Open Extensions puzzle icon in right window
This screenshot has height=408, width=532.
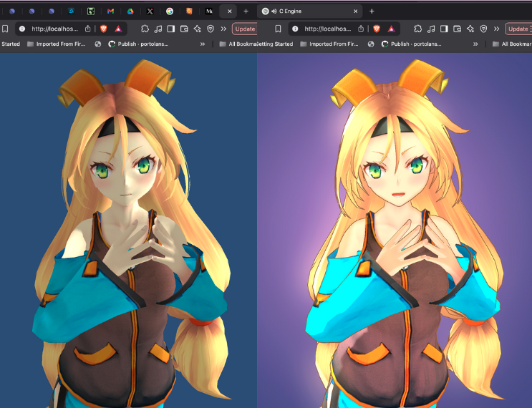pyautogui.click(x=417, y=29)
